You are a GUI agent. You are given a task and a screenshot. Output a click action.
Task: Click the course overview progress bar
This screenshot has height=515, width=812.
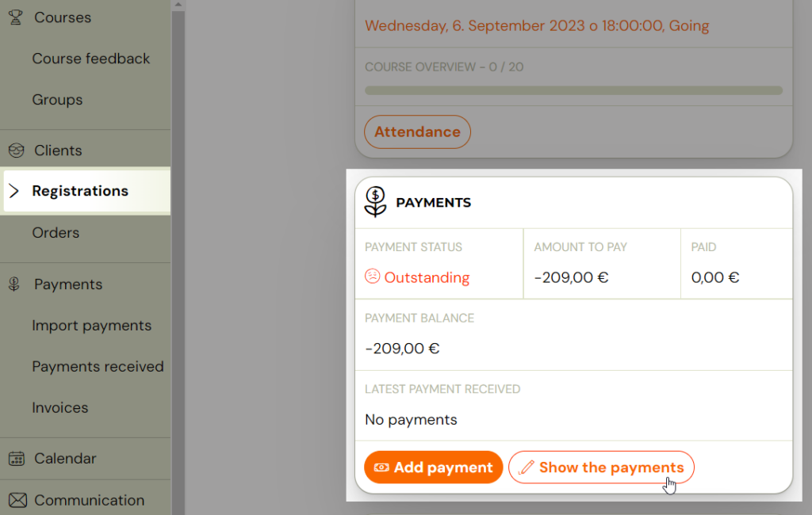click(573, 90)
